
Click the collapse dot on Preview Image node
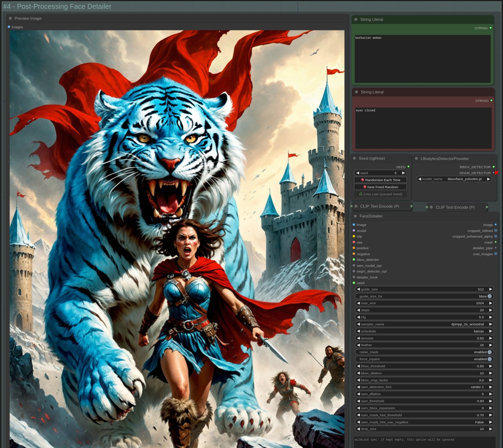(x=11, y=18)
